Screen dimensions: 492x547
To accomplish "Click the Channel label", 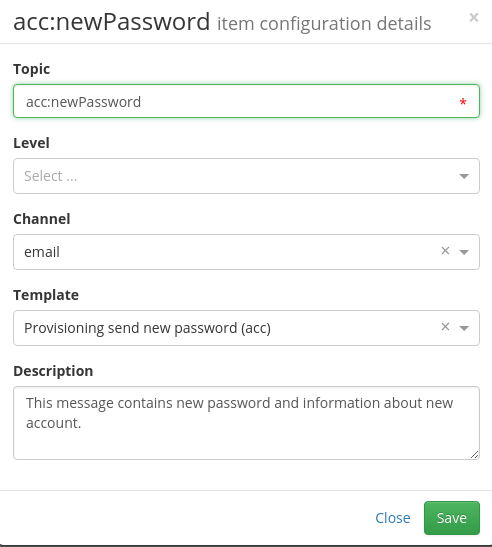I will [42, 219].
